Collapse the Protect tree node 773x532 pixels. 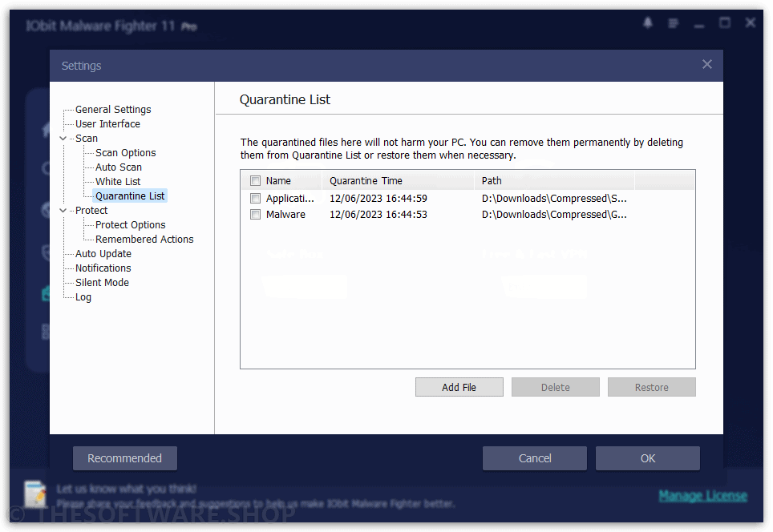pyautogui.click(x=63, y=211)
